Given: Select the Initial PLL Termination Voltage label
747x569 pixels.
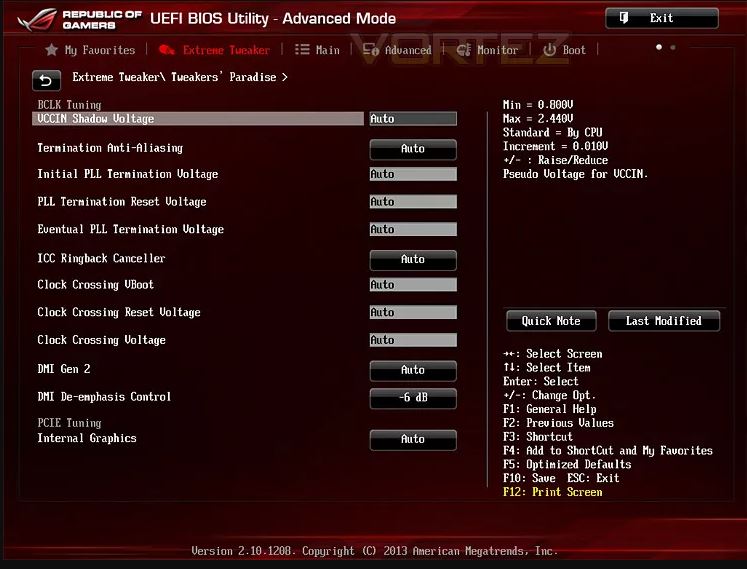Looking at the screenshot, I should pyautogui.click(x=128, y=174).
